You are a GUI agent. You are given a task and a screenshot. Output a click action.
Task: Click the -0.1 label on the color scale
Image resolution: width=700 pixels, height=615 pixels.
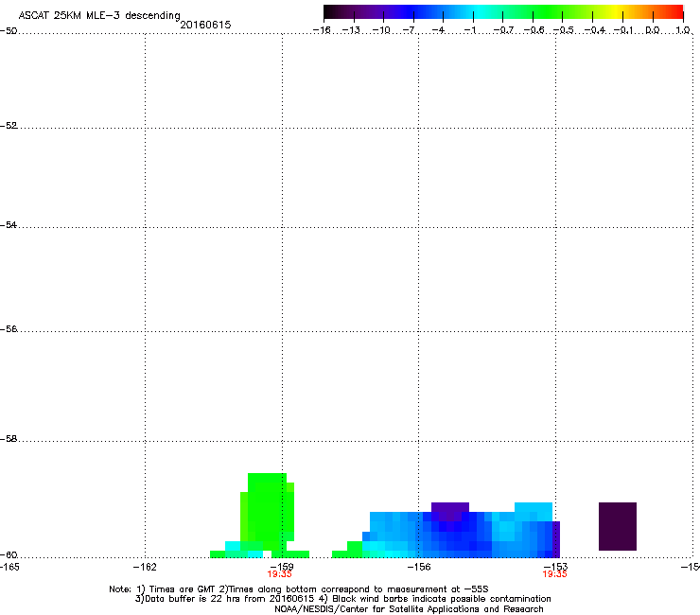pos(623,30)
